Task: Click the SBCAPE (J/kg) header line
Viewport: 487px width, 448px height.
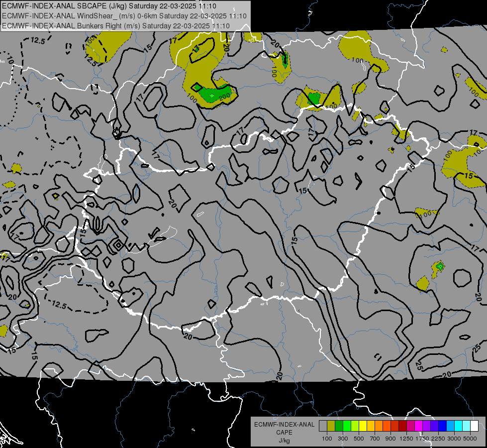Action: tap(109, 6)
